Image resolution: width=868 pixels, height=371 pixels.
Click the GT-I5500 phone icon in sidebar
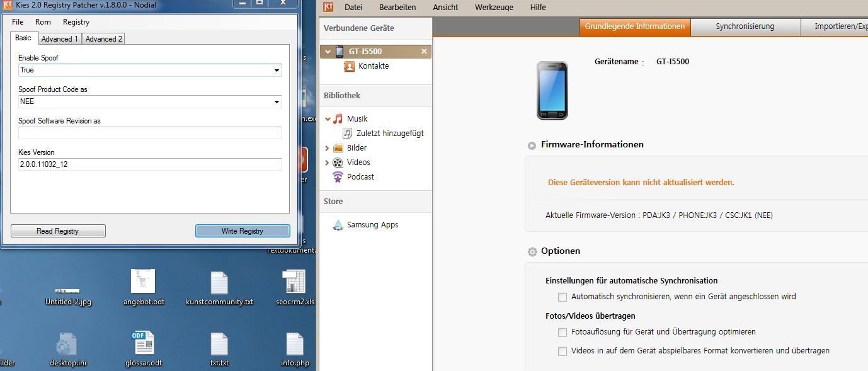pos(340,52)
